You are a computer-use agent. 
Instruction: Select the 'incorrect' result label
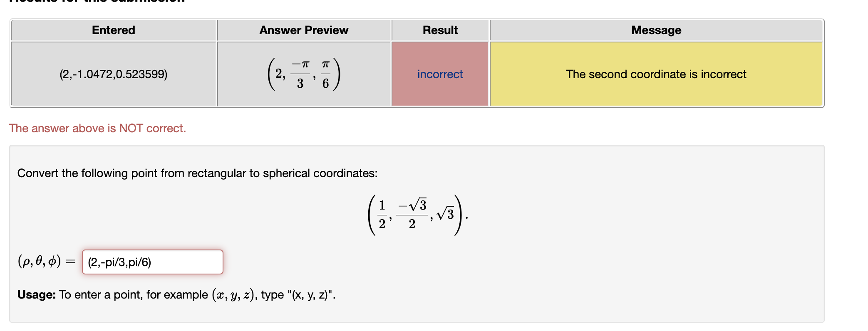pos(439,74)
